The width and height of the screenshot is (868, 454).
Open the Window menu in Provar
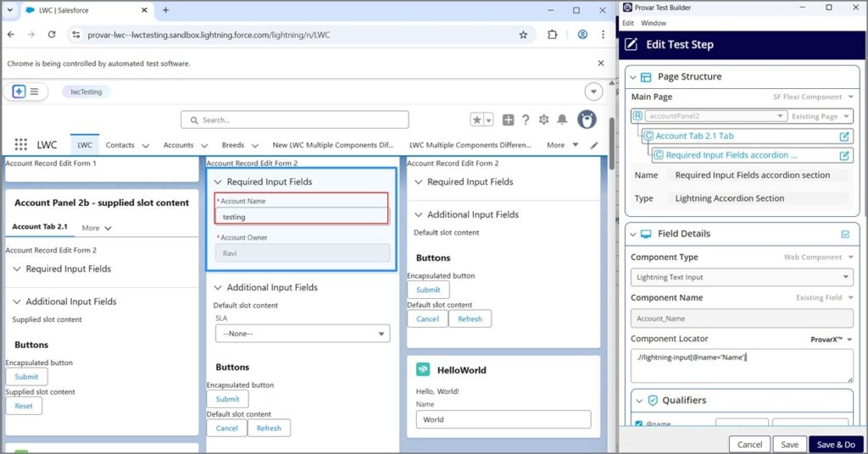tap(653, 23)
